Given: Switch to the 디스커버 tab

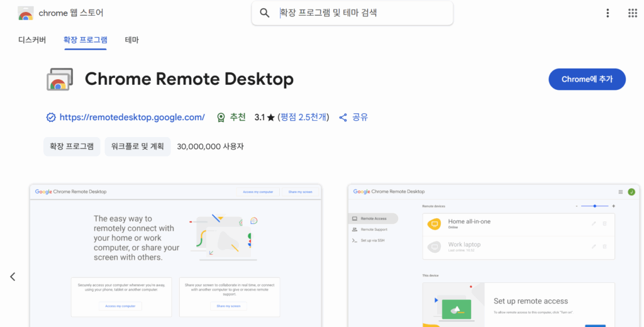Looking at the screenshot, I should click(x=32, y=40).
